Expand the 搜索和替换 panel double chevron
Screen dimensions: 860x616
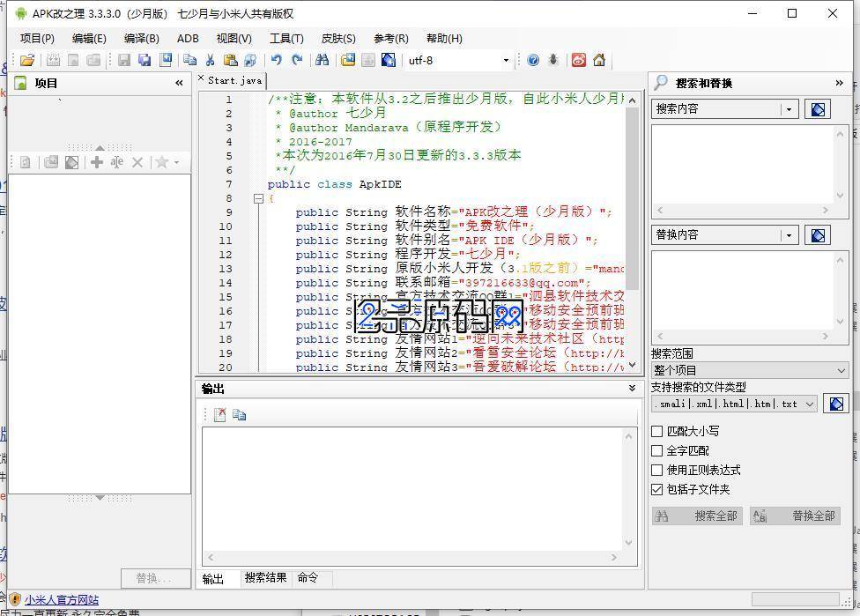click(x=839, y=84)
